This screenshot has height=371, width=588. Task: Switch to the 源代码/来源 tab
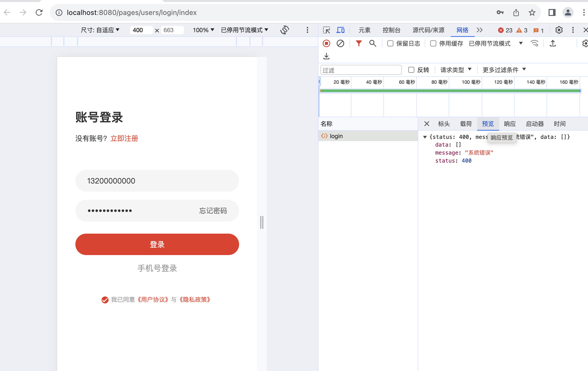pyautogui.click(x=429, y=30)
